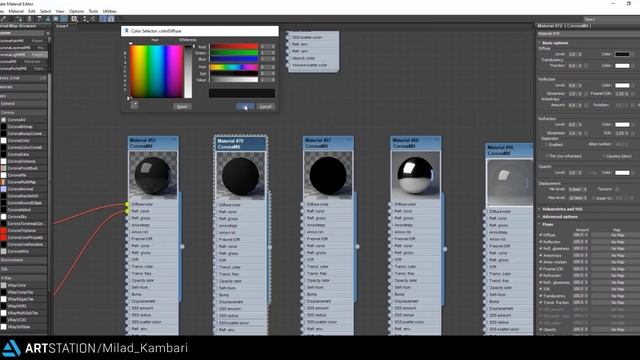The height and width of the screenshot is (360, 640).
Task: Click the Bump input socket on Material #67 node
Action: 303,294
